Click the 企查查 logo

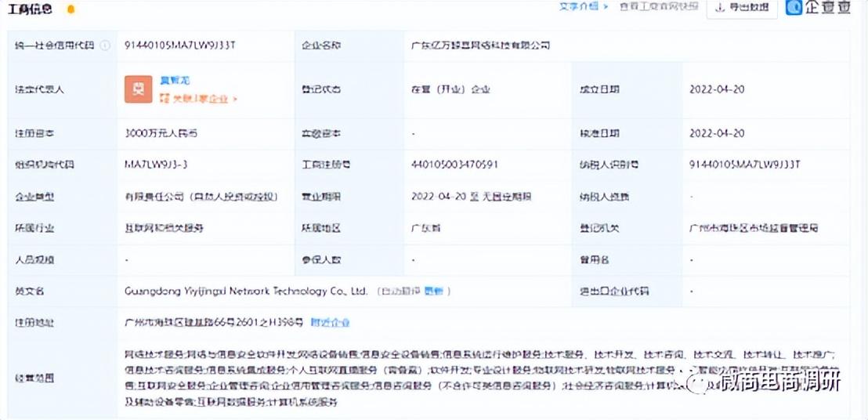point(819,8)
